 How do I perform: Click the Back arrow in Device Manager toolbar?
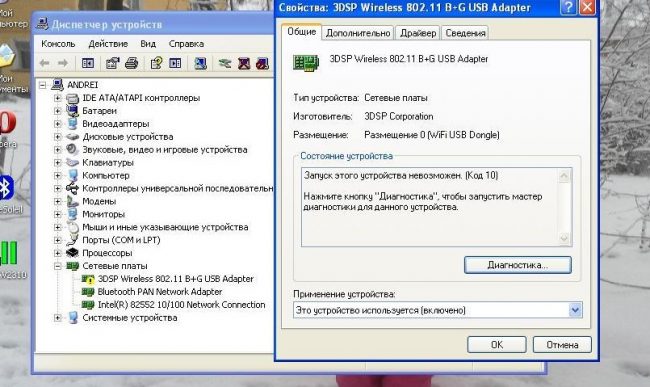pos(44,63)
